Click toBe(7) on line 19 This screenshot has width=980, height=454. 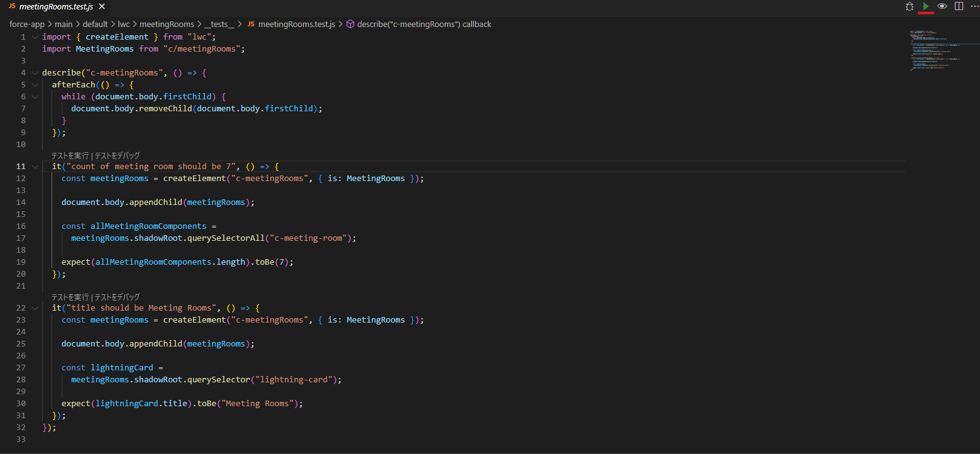(x=272, y=262)
